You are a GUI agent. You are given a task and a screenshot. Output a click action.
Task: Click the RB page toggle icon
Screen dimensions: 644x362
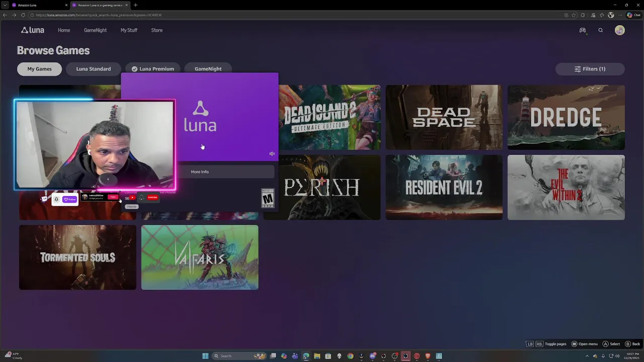coord(539,344)
